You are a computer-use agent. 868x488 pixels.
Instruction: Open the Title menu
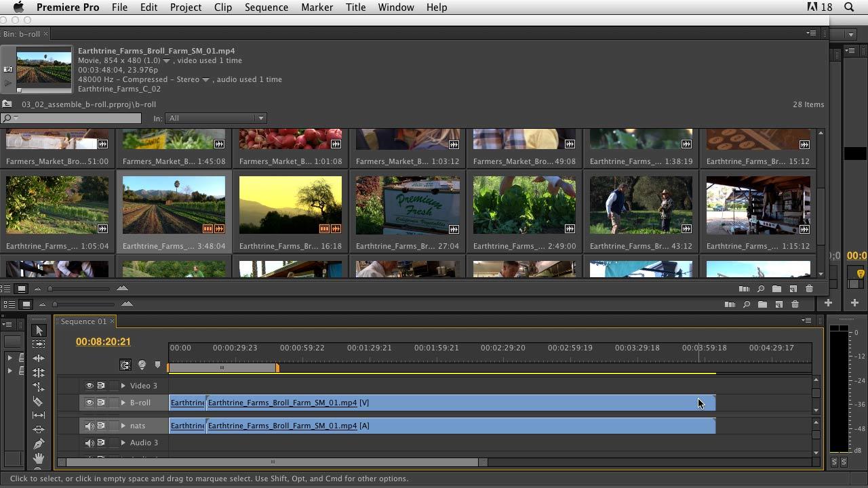(355, 7)
